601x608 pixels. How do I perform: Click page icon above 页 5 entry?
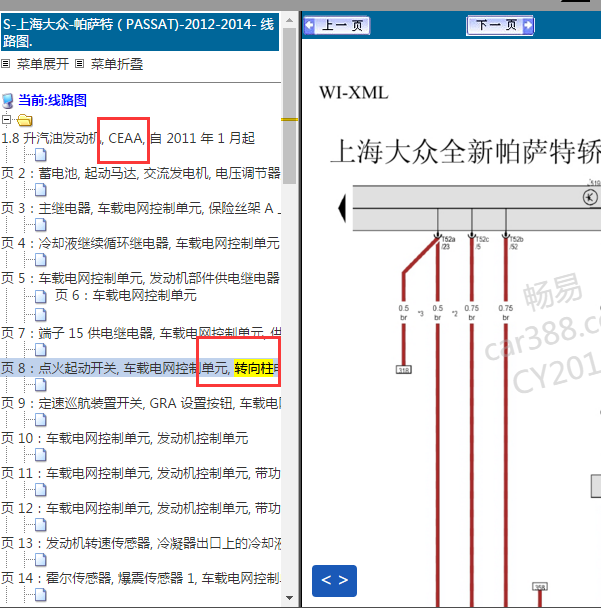(41, 259)
